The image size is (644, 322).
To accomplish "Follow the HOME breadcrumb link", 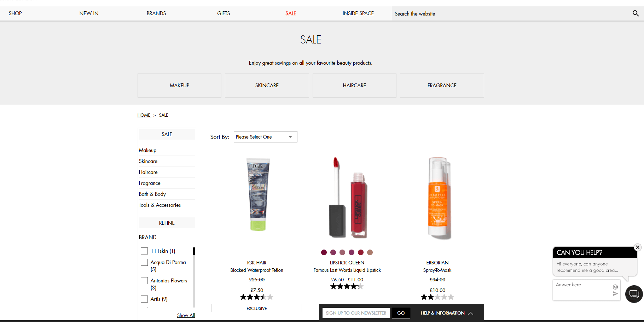I will tap(144, 115).
